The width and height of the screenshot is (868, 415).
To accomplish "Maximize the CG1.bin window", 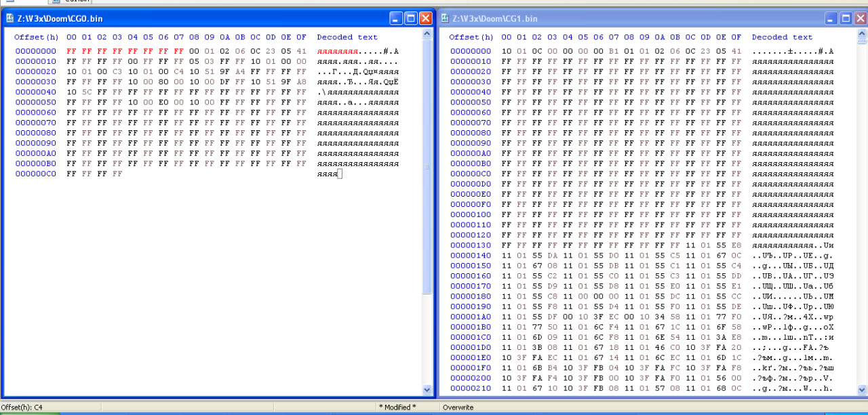I will click(x=846, y=18).
